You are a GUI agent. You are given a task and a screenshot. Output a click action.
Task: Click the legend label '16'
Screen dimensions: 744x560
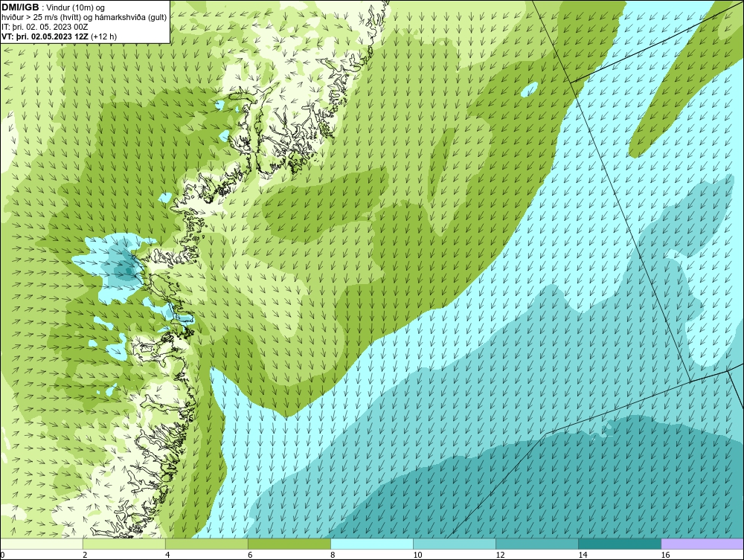coord(665,555)
